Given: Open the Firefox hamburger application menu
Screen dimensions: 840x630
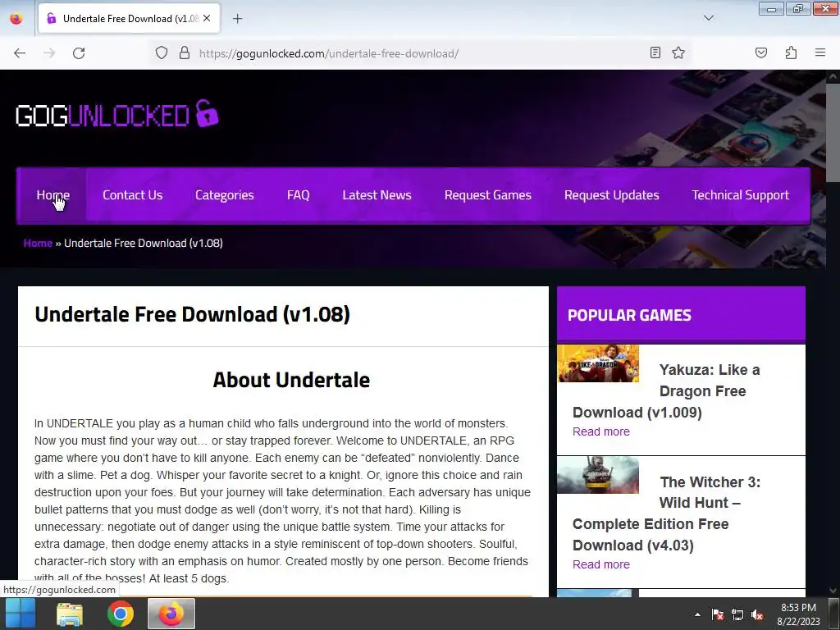Looking at the screenshot, I should pos(820,52).
